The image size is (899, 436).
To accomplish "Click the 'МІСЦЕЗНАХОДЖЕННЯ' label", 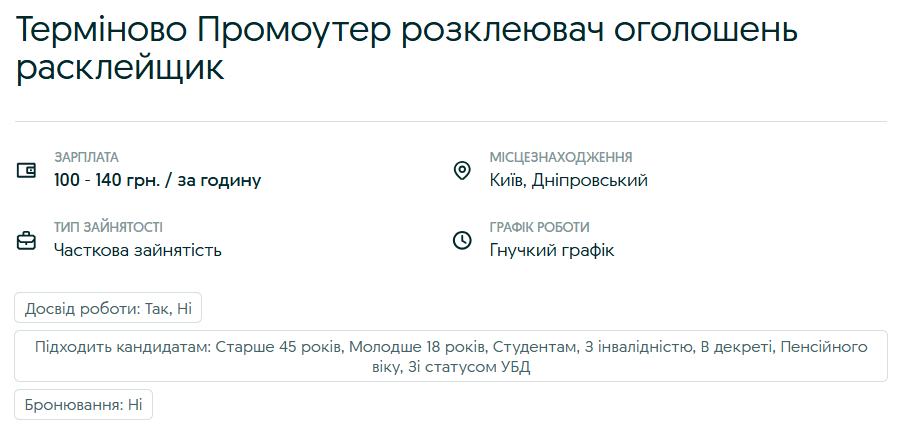I will [561, 157].
